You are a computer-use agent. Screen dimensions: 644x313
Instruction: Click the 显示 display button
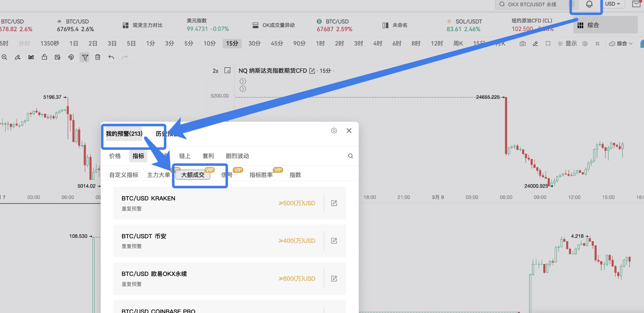tap(567, 44)
